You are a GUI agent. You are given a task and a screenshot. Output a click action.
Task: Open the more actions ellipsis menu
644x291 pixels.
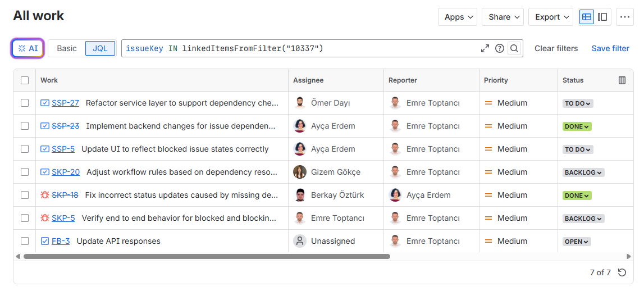(x=625, y=17)
